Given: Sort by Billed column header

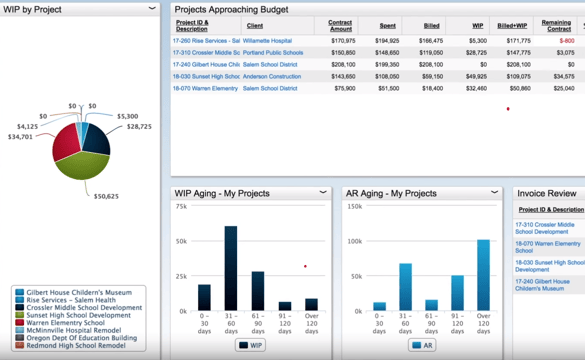Looking at the screenshot, I should [431, 26].
